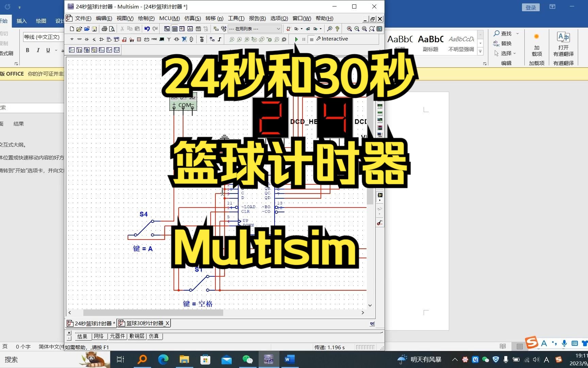
Task: Toggle the Design Toolbox panel icon
Action: tap(167, 29)
